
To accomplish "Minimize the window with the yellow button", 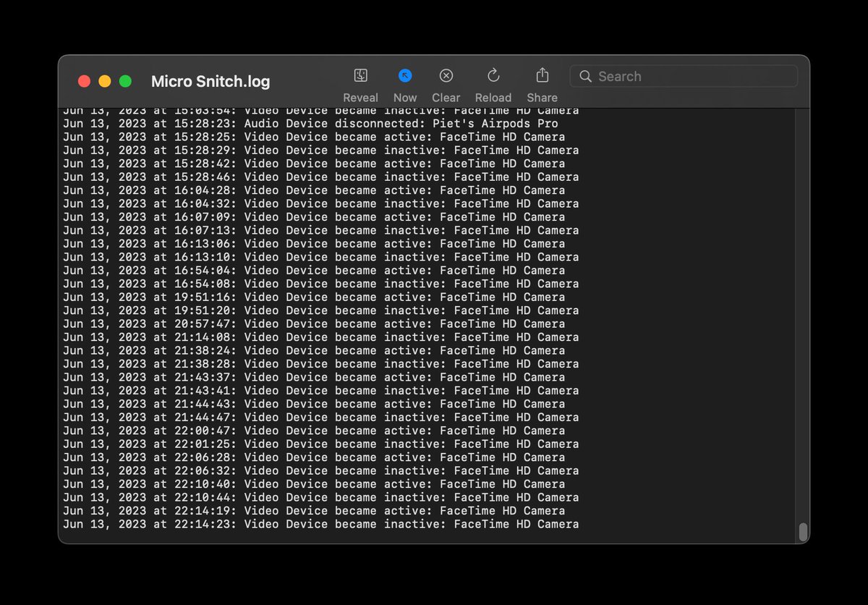I will coord(104,81).
